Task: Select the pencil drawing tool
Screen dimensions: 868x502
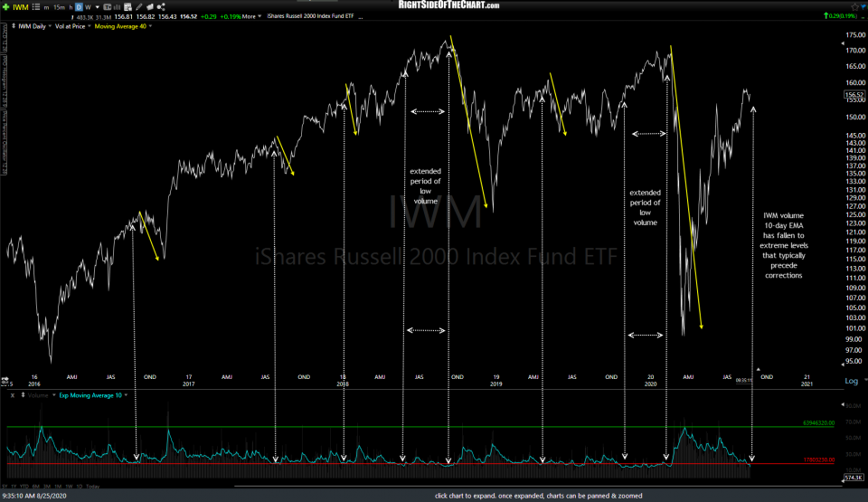Action: [138, 7]
